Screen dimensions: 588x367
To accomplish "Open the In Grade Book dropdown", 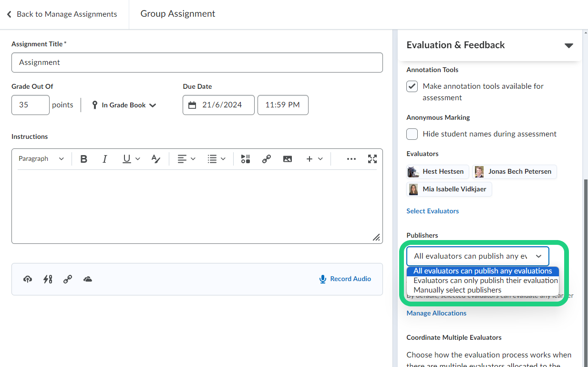I will tap(123, 105).
